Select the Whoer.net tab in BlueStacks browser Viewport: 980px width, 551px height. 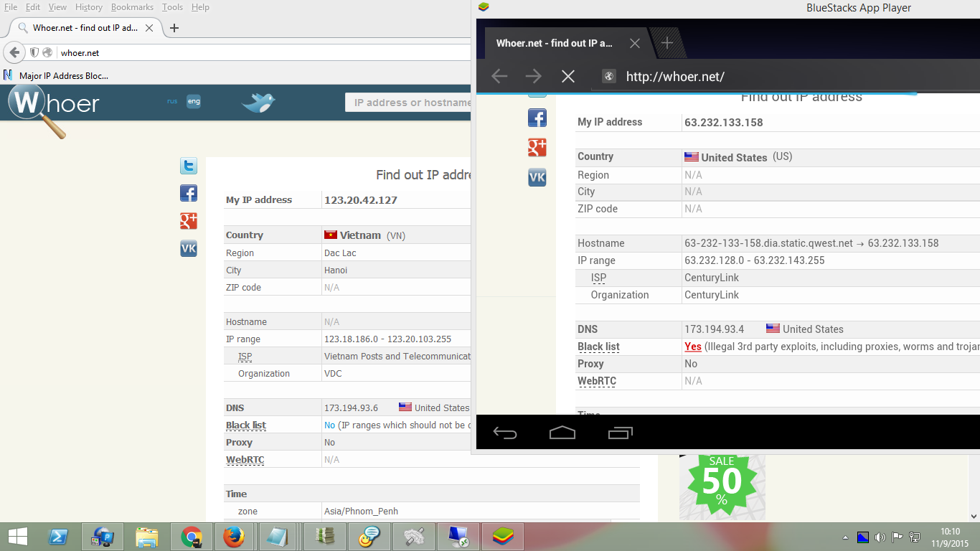[567, 43]
